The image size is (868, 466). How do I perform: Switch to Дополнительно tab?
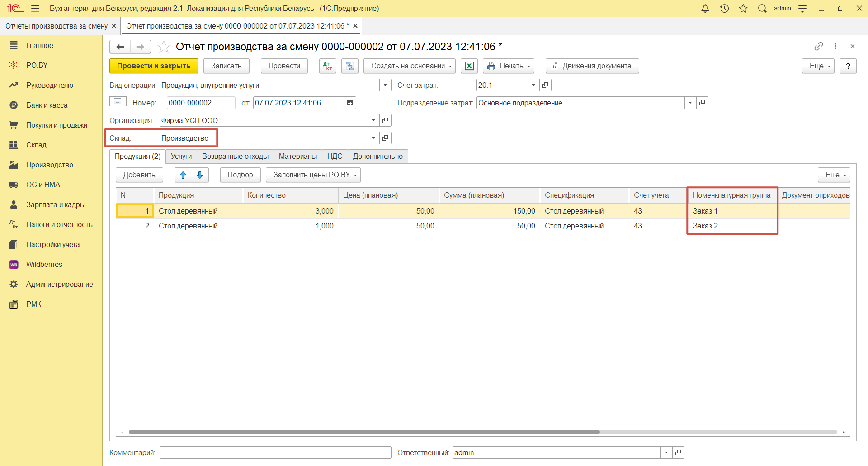click(378, 157)
